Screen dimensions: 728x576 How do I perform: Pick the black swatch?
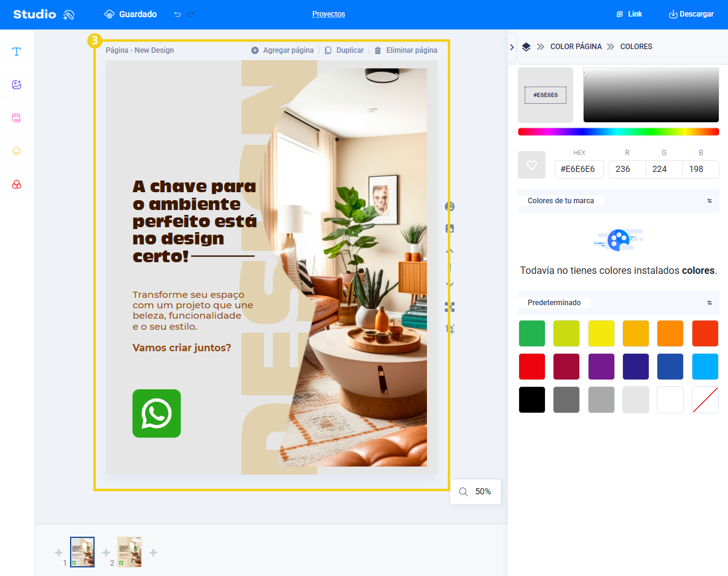point(531,400)
